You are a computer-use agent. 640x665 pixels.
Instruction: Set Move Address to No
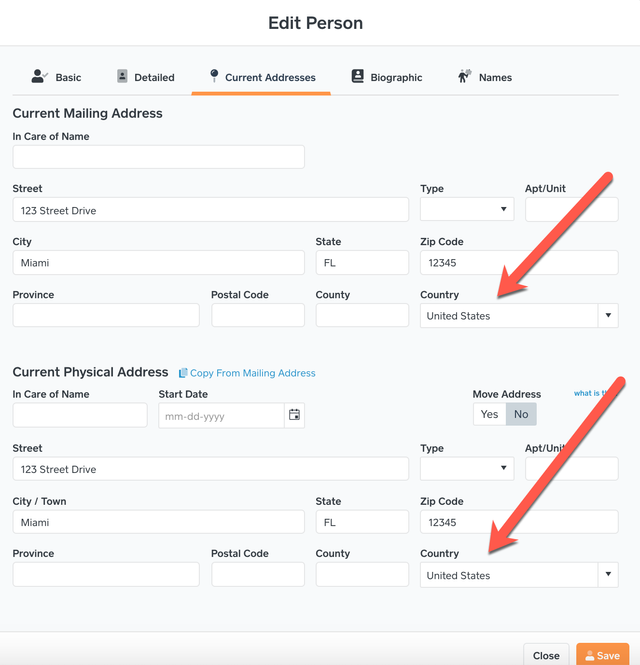pyautogui.click(x=521, y=414)
